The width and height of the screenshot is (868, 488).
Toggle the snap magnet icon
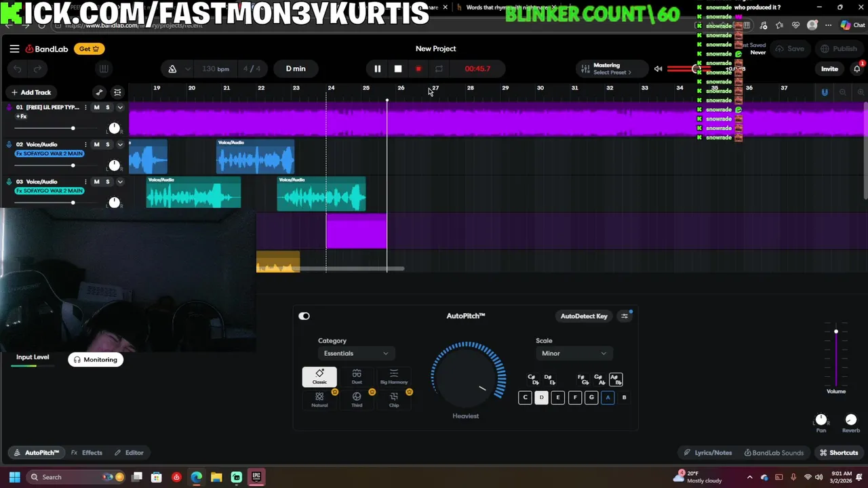(x=825, y=92)
